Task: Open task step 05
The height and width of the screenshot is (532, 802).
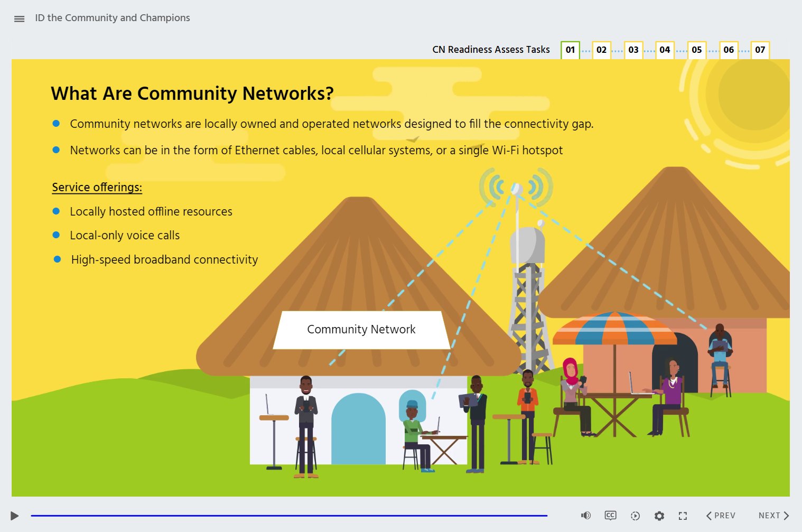Action: 697,50
